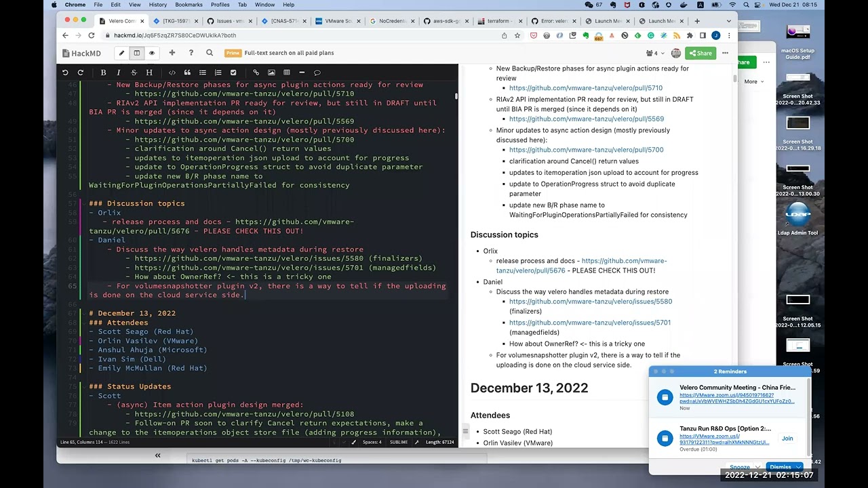Open the macOS Setup Guide.pdf desktop file

797,42
